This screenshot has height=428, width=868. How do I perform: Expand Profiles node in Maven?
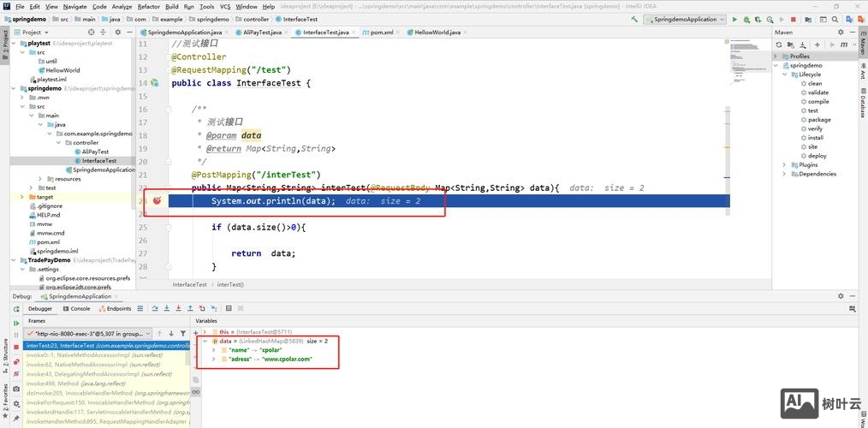point(776,56)
